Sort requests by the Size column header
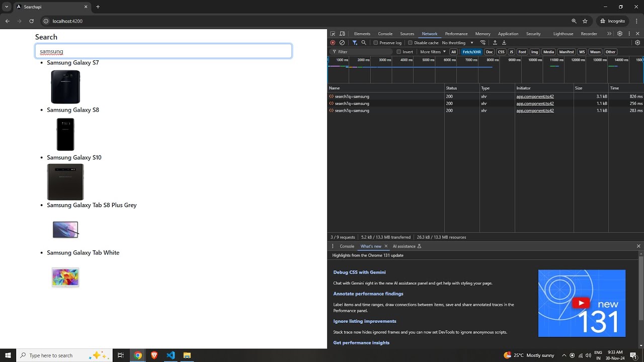 coord(591,88)
